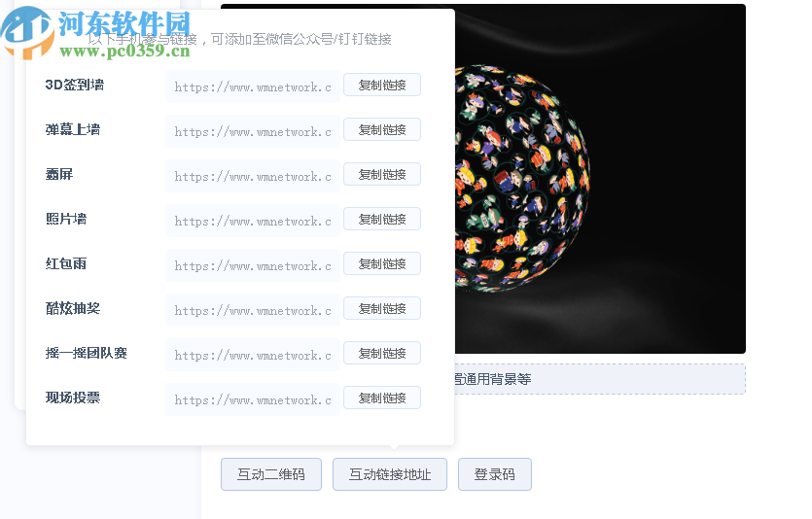
Task: Open the 登录码 button
Action: (495, 474)
